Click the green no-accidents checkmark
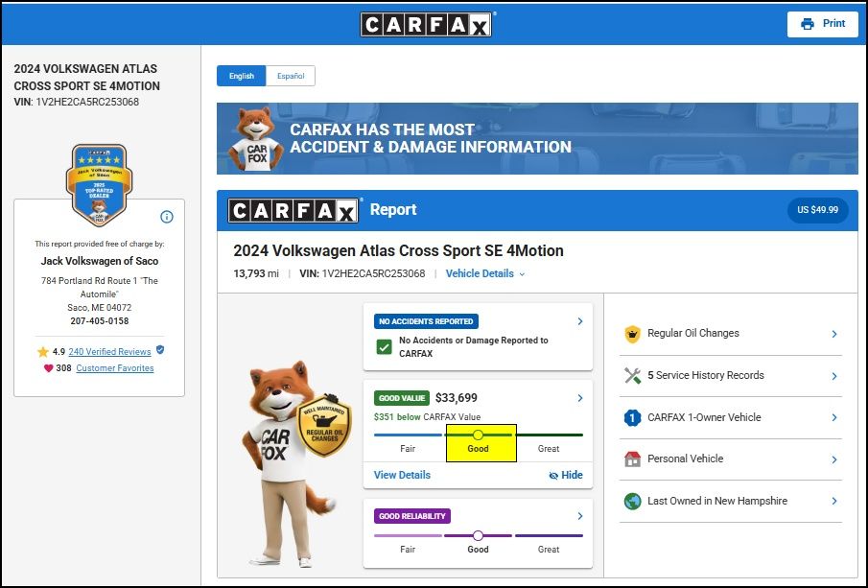Screen dimensions: 868x588 pyautogui.click(x=385, y=347)
